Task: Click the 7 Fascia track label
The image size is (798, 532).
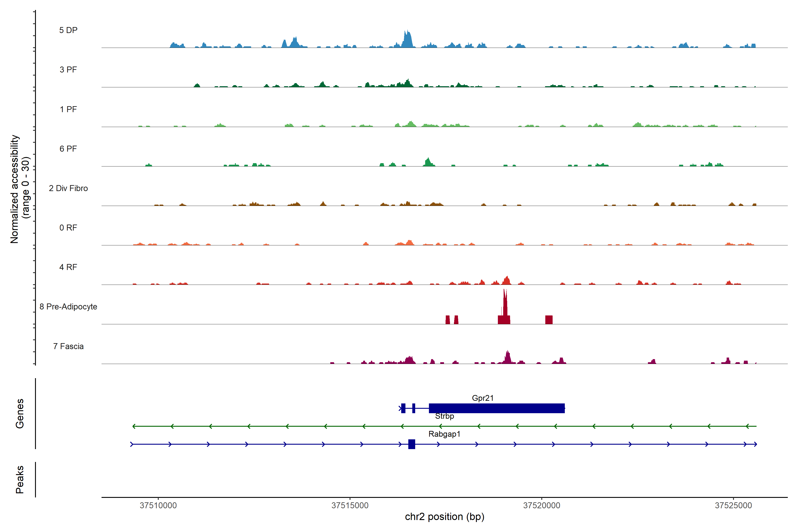Action: (68, 346)
